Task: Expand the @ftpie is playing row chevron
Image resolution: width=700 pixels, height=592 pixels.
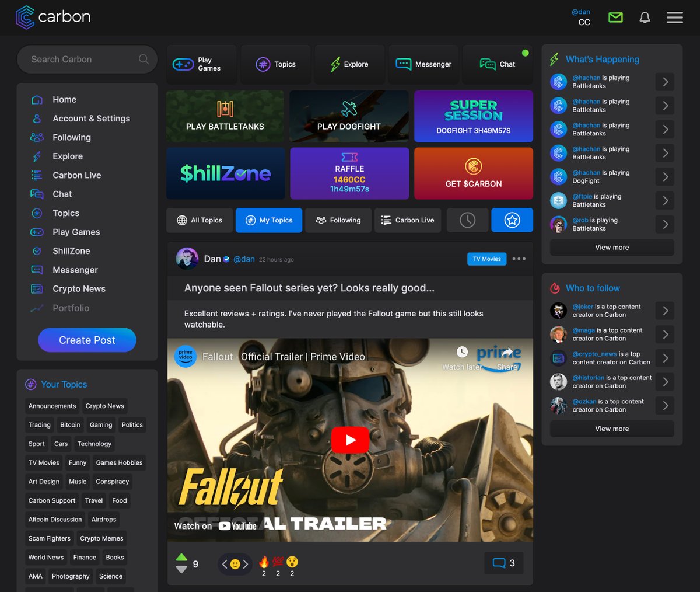Action: coord(665,201)
